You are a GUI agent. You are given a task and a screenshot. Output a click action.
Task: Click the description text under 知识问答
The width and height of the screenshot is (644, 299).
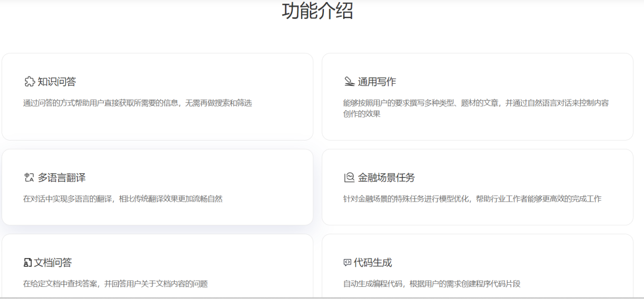(x=137, y=103)
